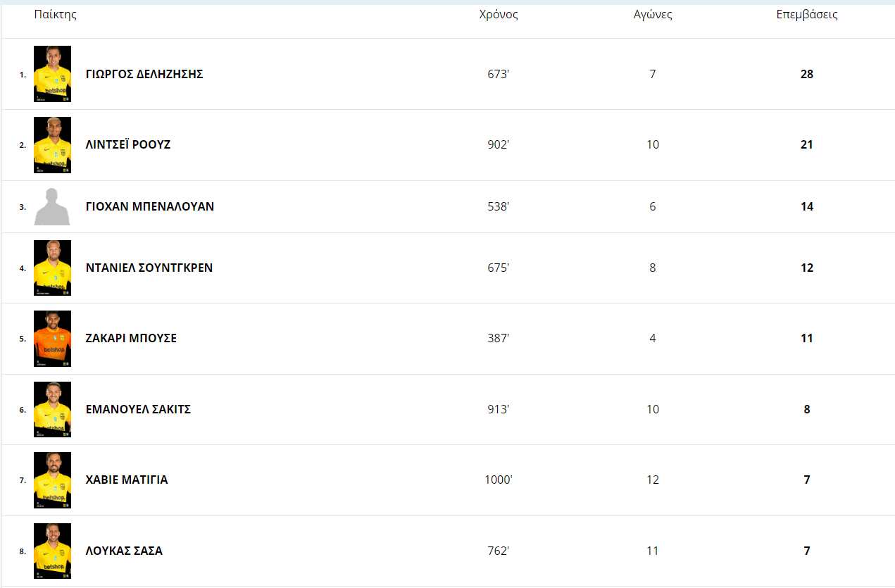Image resolution: width=895 pixels, height=588 pixels.
Task: Click Χάβιε Ματίγια player photo
Action: (52, 480)
